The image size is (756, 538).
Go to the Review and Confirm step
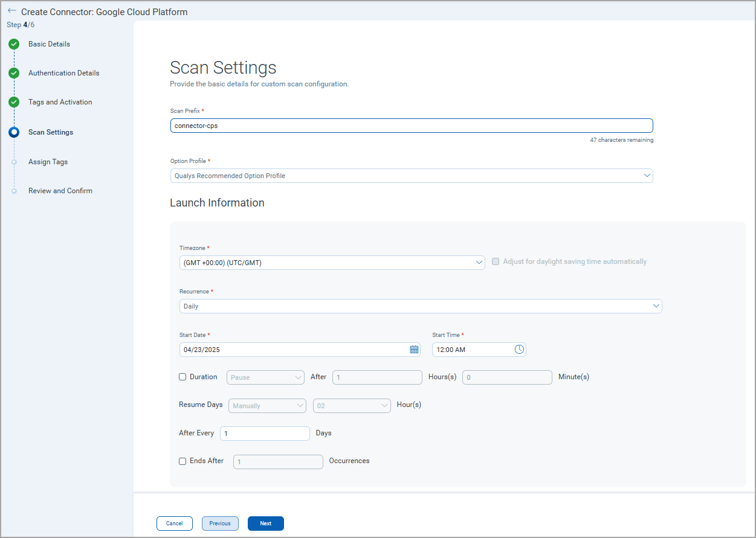[60, 191]
